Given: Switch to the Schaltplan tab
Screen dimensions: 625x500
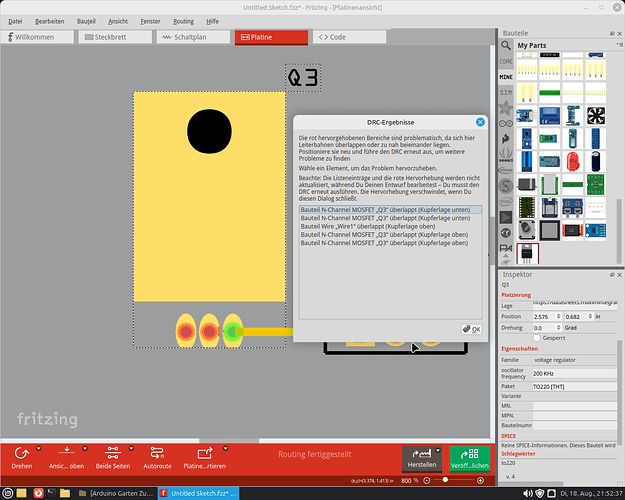Looking at the screenshot, I should pos(193,37).
